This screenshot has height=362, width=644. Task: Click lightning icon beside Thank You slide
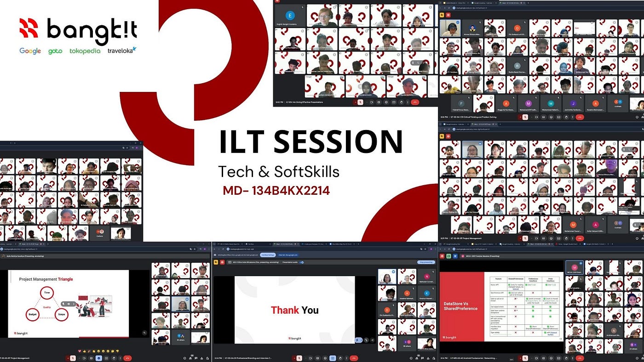pyautogui.click(x=359, y=340)
